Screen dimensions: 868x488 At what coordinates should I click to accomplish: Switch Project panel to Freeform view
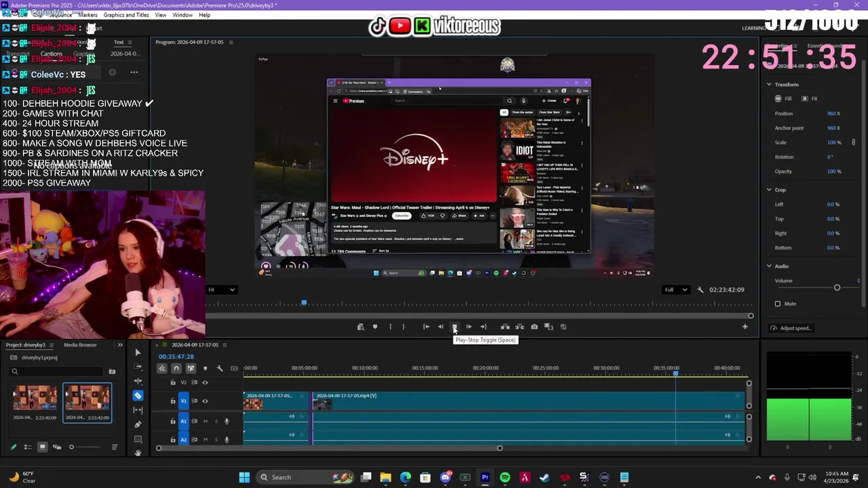57,447
